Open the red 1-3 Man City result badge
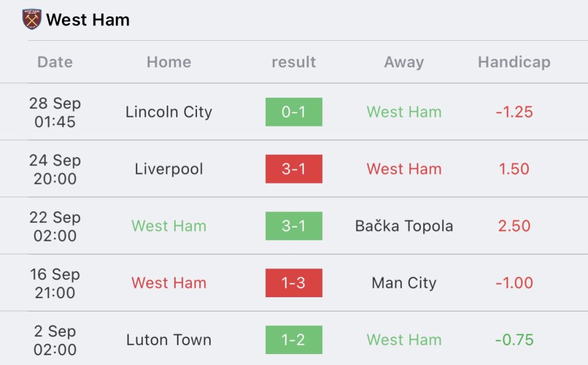 pos(293,283)
